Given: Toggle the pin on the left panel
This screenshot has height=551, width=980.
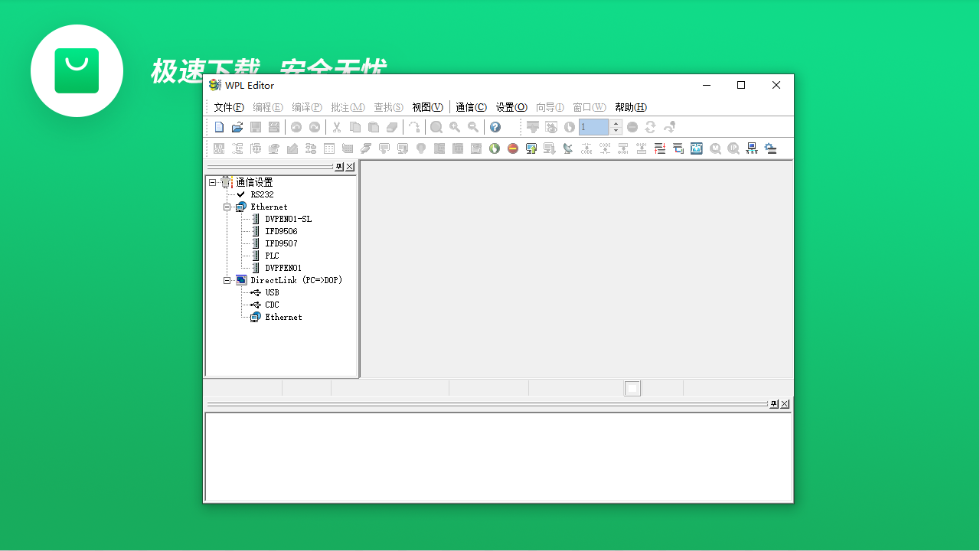Looking at the screenshot, I should tap(339, 166).
